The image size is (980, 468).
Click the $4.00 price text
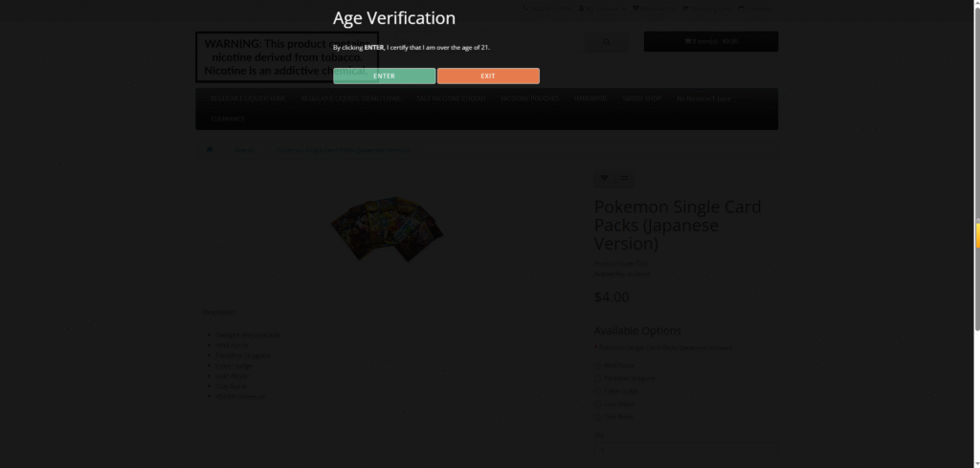[612, 297]
